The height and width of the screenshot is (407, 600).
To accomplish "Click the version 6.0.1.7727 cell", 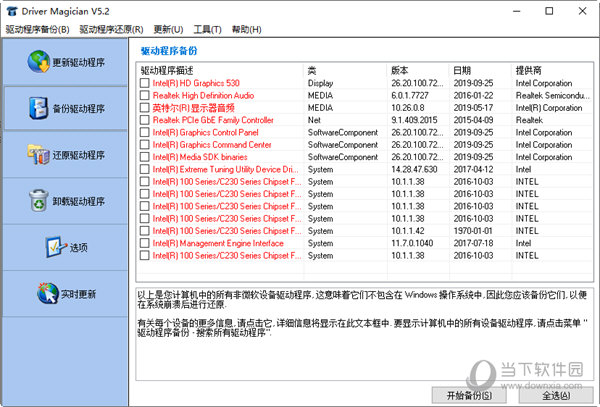I will pos(410,95).
